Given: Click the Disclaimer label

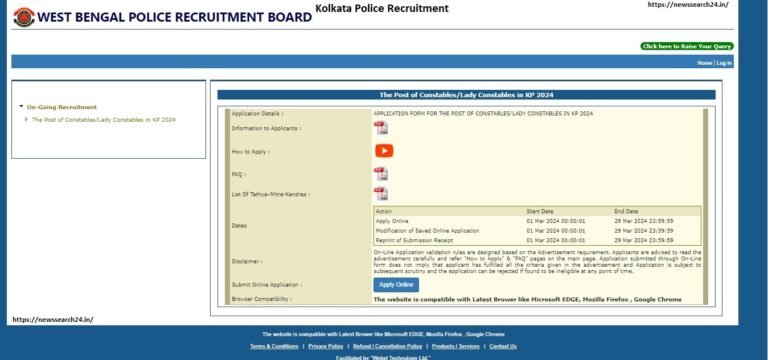Looking at the screenshot, I should [247, 262].
